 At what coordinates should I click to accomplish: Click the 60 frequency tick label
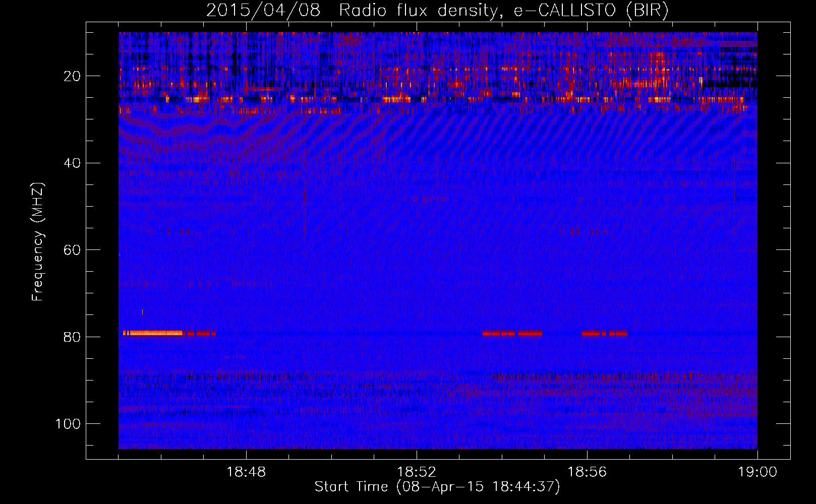(72, 250)
